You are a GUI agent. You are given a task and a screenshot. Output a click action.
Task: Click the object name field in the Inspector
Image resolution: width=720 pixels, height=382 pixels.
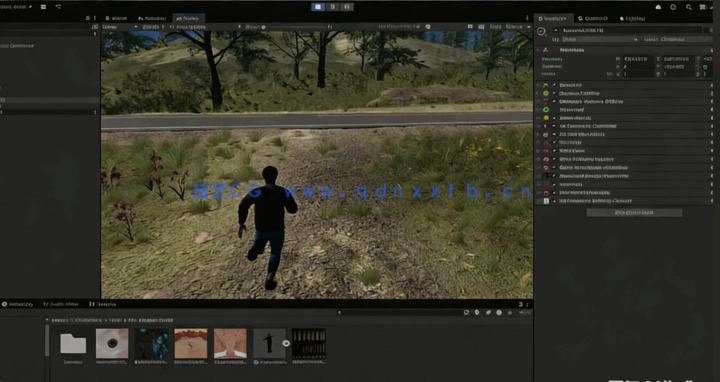[x=632, y=30]
